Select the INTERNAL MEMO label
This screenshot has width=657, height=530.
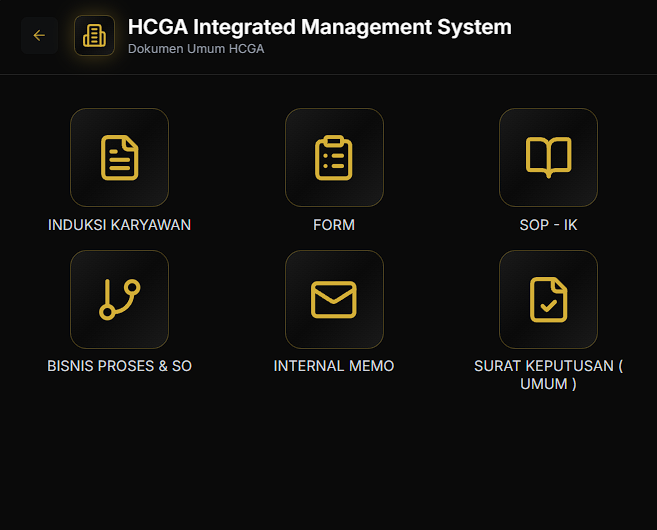334,366
